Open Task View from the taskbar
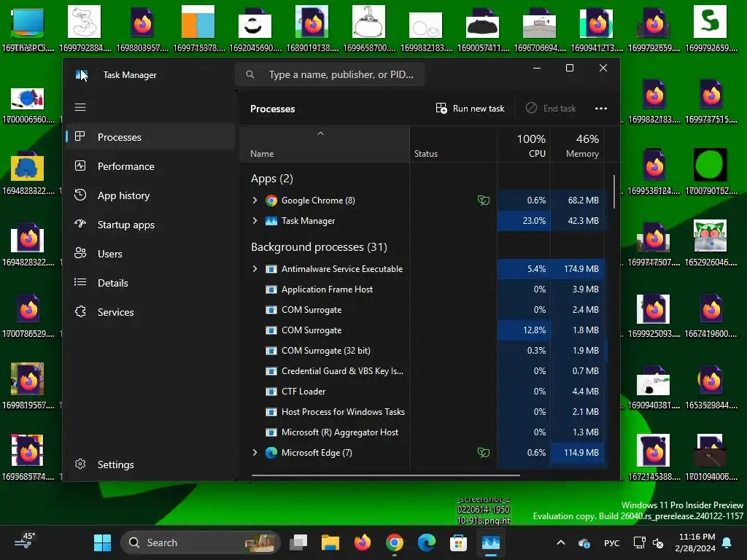Viewport: 747px width, 560px height. tap(298, 542)
